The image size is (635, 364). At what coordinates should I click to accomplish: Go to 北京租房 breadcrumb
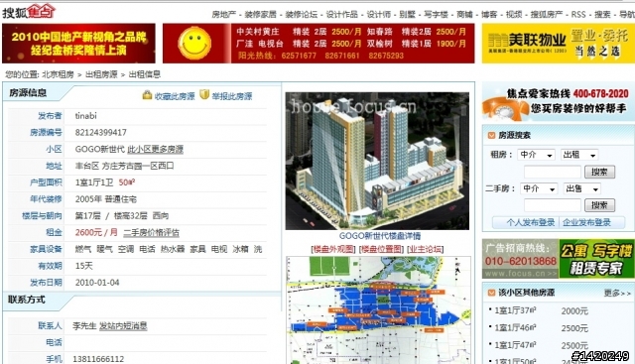pos(59,74)
